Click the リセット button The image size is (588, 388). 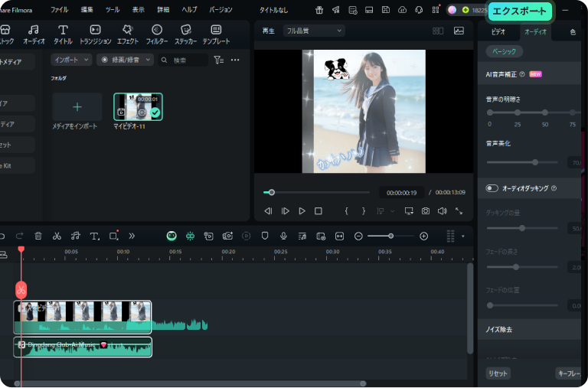pyautogui.click(x=498, y=373)
